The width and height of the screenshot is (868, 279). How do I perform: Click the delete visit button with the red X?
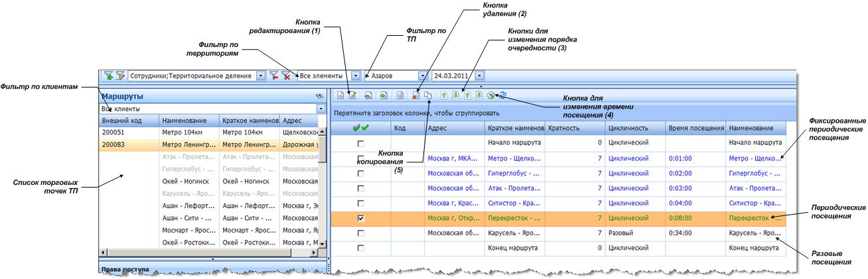(x=416, y=95)
